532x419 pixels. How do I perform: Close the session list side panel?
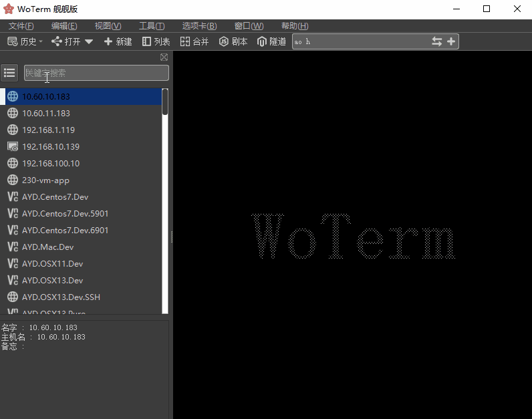pyautogui.click(x=164, y=57)
